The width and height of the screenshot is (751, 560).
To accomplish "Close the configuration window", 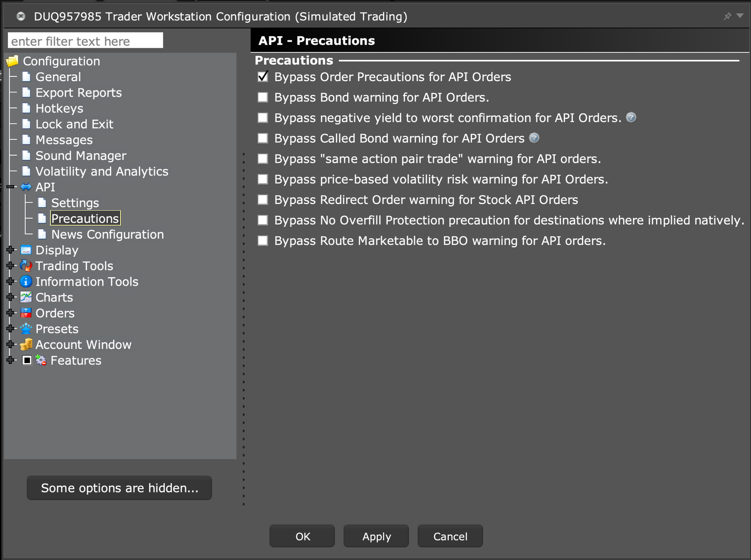I will coord(21,16).
